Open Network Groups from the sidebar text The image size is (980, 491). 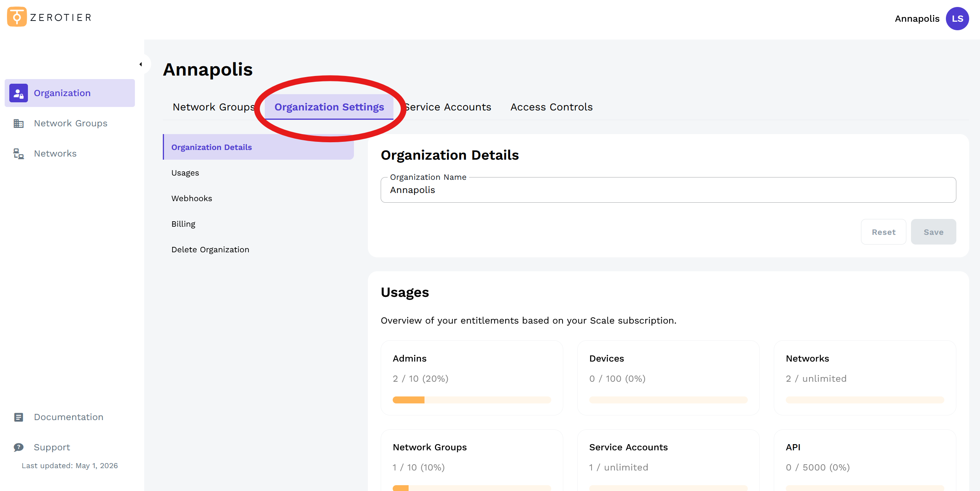[71, 123]
